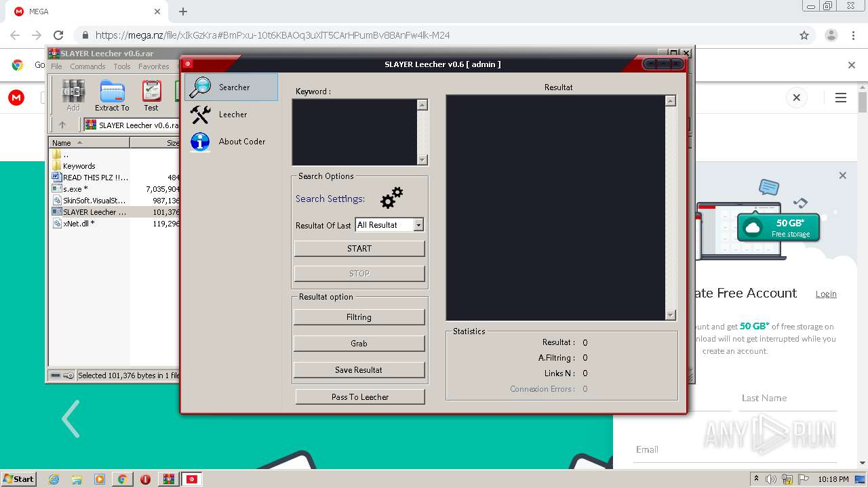Open Chrome profile avatar icon

pyautogui.click(x=831, y=35)
